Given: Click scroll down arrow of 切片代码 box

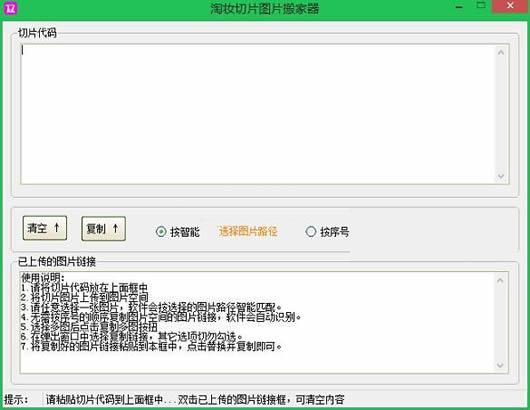Looking at the screenshot, I should pos(501,176).
